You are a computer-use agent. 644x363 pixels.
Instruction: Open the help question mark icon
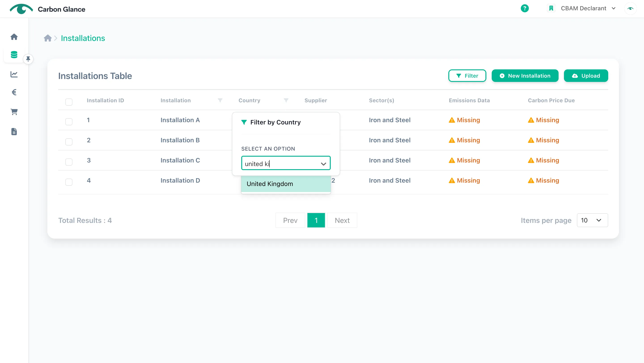coord(525,8)
